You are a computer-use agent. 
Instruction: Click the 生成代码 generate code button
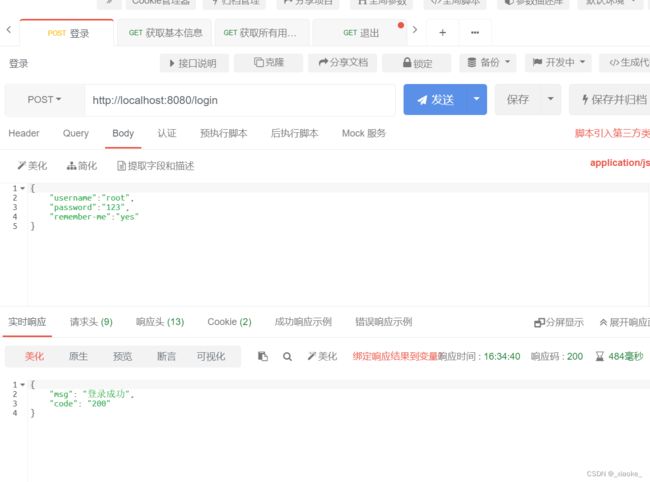[x=627, y=63]
